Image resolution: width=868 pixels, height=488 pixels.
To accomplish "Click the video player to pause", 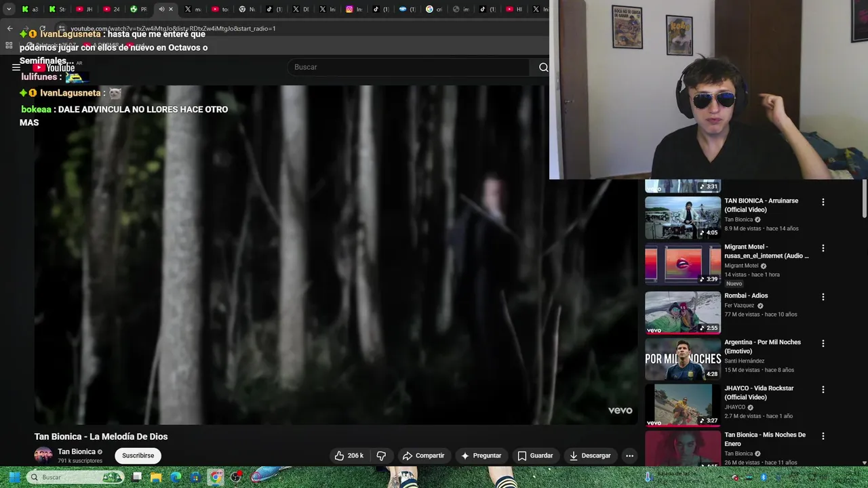I will point(336,254).
